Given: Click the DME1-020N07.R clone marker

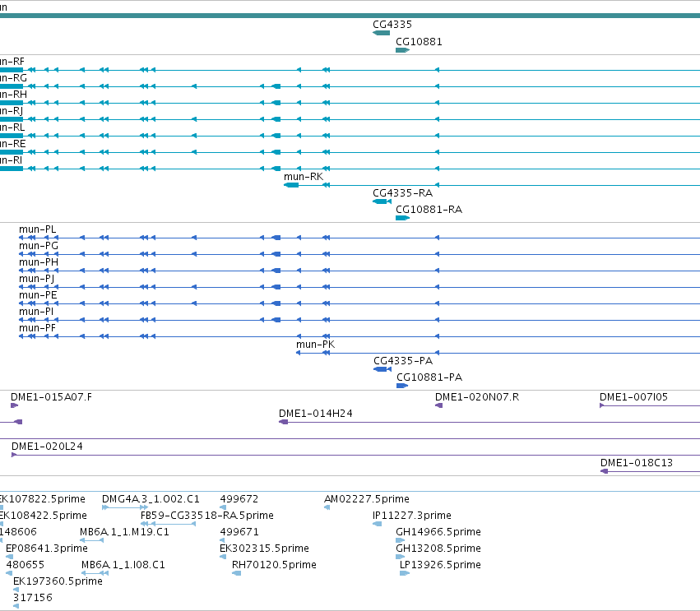Looking at the screenshot, I should click(439, 405).
